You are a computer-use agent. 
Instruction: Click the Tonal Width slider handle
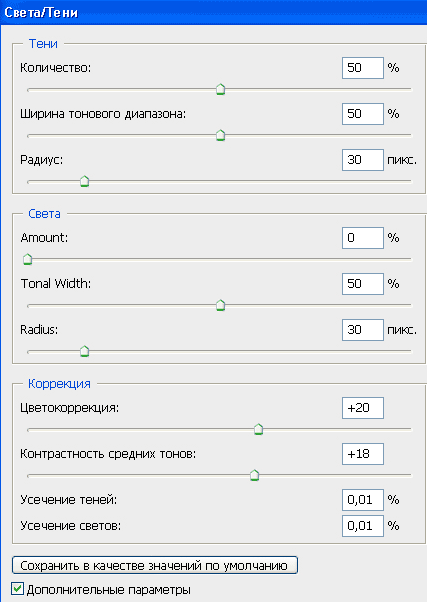pos(220,306)
